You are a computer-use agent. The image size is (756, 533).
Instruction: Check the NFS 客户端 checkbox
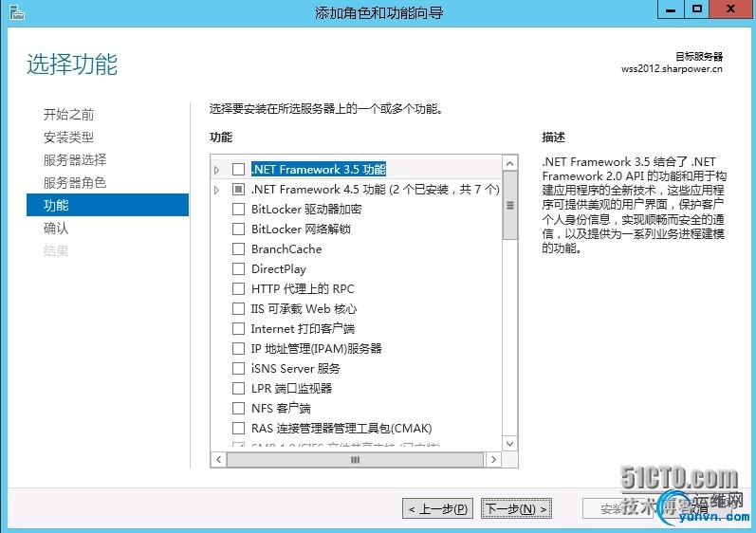tap(238, 408)
